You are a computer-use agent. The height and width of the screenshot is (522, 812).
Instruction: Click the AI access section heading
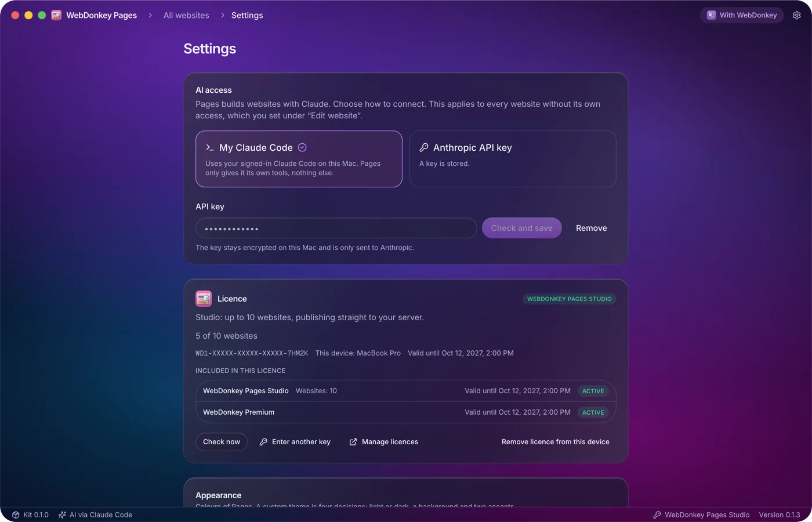(x=213, y=90)
